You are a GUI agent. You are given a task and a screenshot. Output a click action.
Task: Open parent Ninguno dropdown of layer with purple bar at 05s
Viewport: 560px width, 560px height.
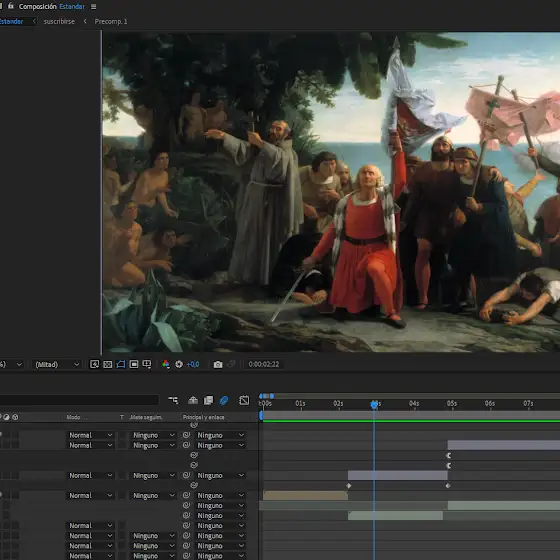point(220,445)
